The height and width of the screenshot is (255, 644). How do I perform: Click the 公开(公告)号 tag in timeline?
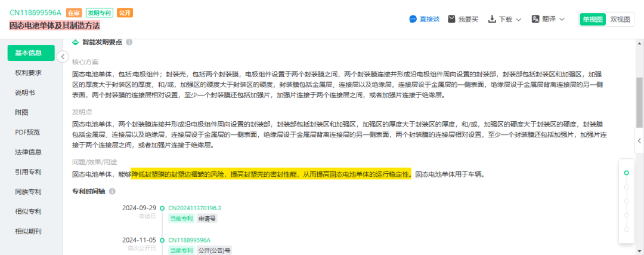point(215,250)
